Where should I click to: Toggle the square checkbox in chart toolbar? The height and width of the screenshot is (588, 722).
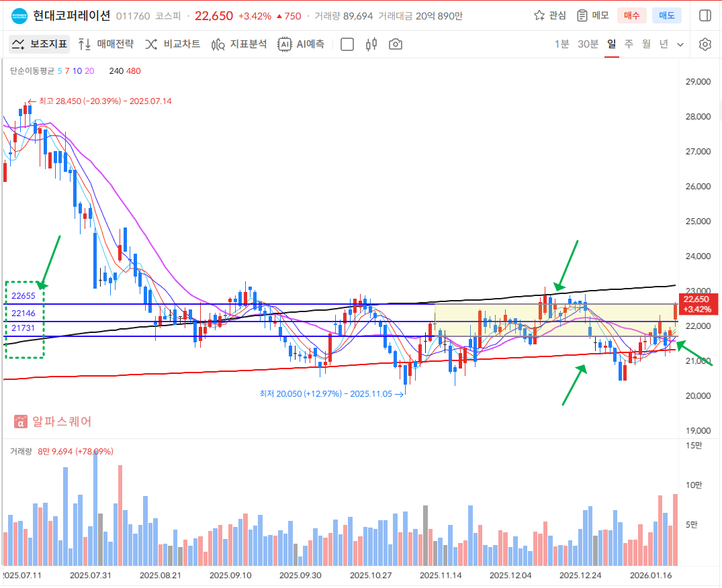[x=347, y=44]
